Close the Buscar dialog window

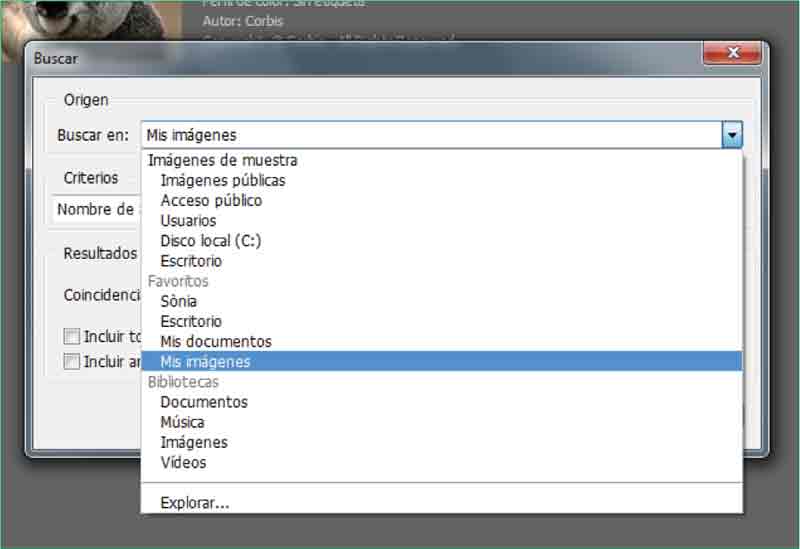734,54
